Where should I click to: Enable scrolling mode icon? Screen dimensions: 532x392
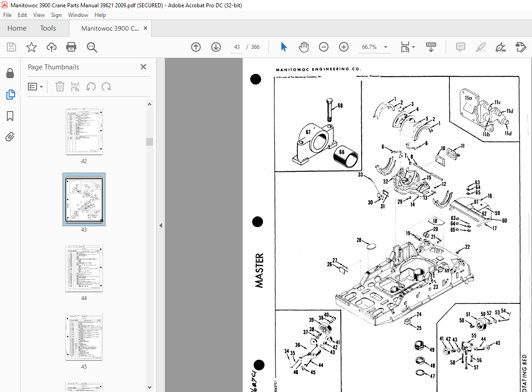(431, 47)
